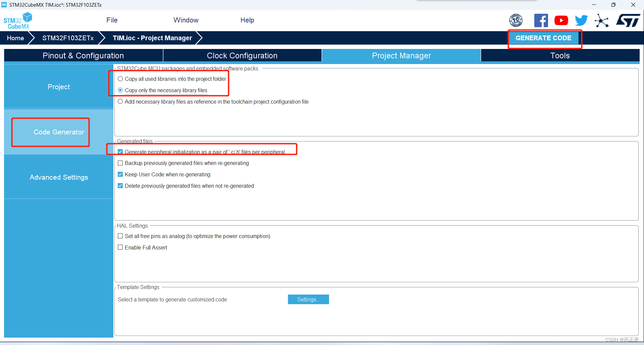Open the Project side section
Viewport: 644px width, 345px height.
[59, 87]
